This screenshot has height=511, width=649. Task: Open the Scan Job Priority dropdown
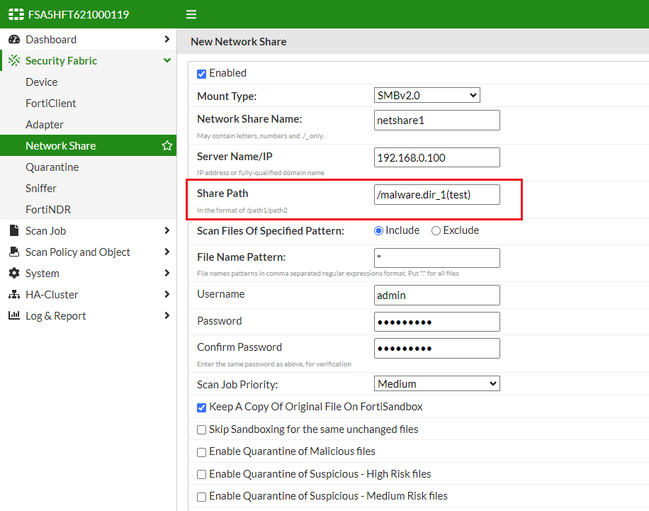click(436, 384)
